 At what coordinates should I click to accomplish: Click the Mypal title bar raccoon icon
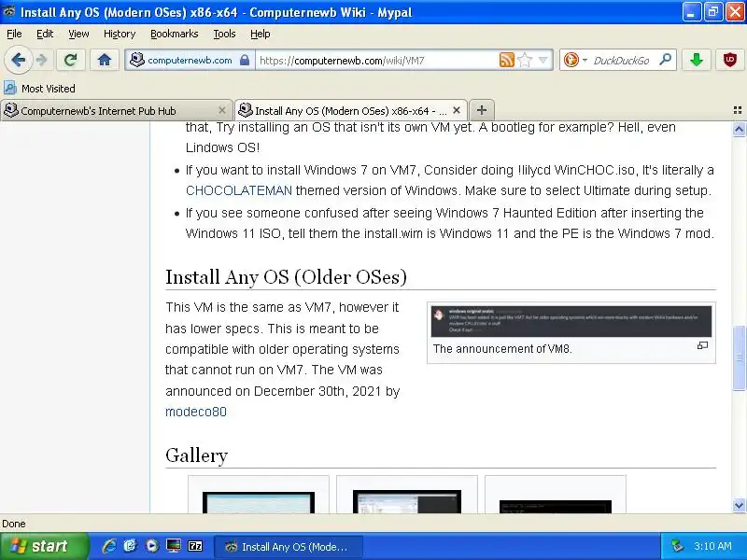point(8,11)
